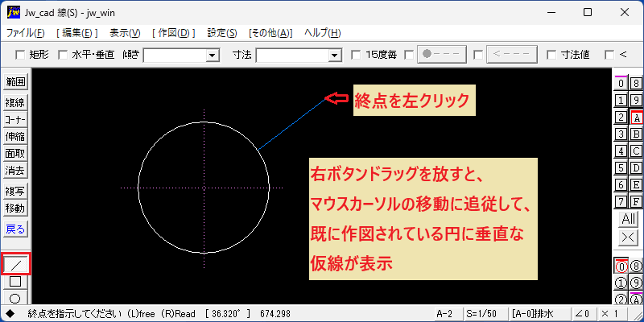Click the A-2 paper size status button
This screenshot has height=322, width=644.
(448, 314)
